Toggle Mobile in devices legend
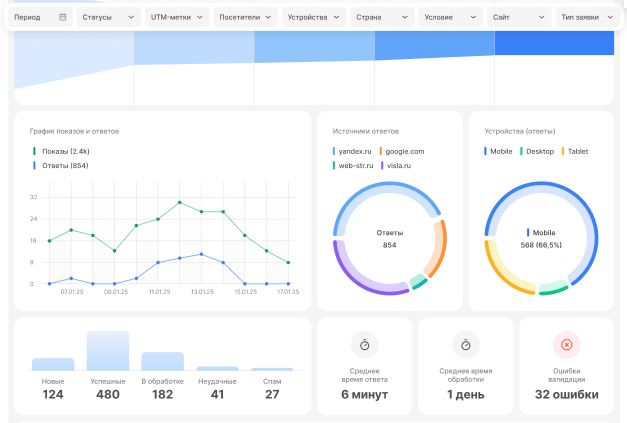This screenshot has width=627, height=423. (498, 151)
